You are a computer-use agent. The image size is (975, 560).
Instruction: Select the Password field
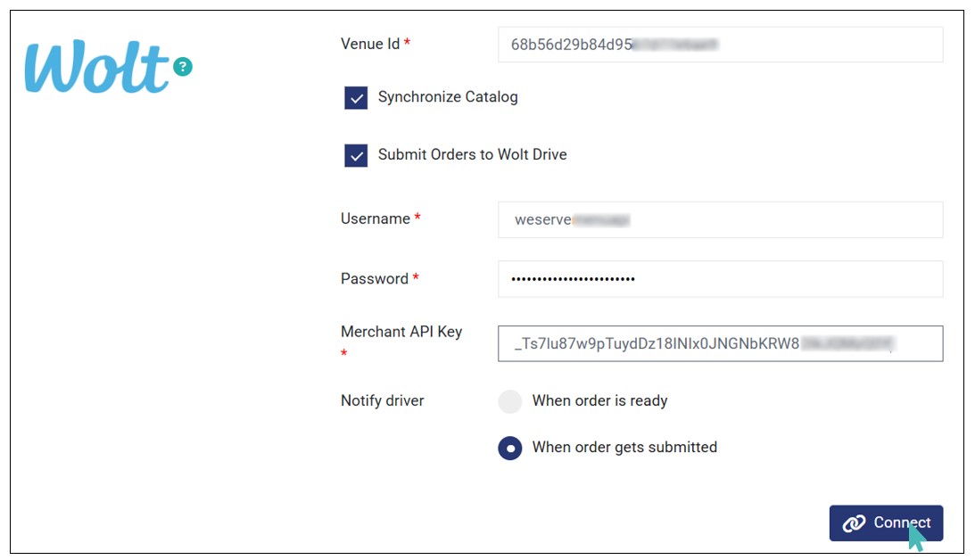(x=719, y=279)
